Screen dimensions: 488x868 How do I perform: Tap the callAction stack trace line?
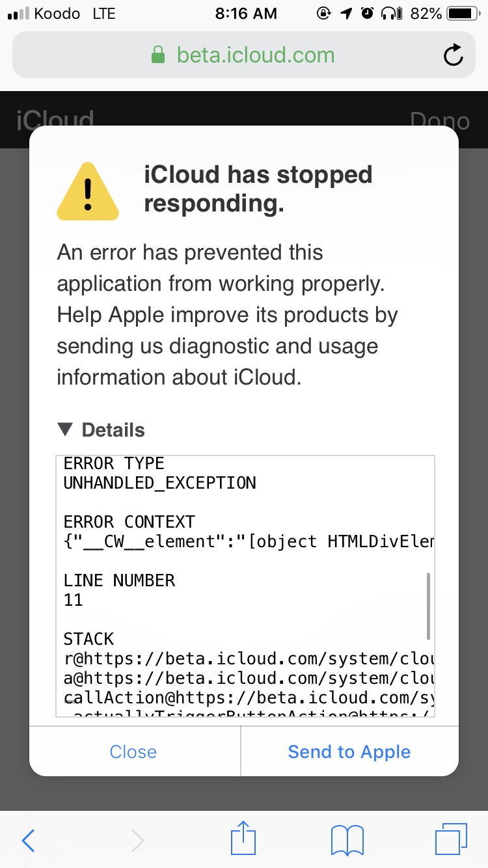pyautogui.click(x=249, y=698)
